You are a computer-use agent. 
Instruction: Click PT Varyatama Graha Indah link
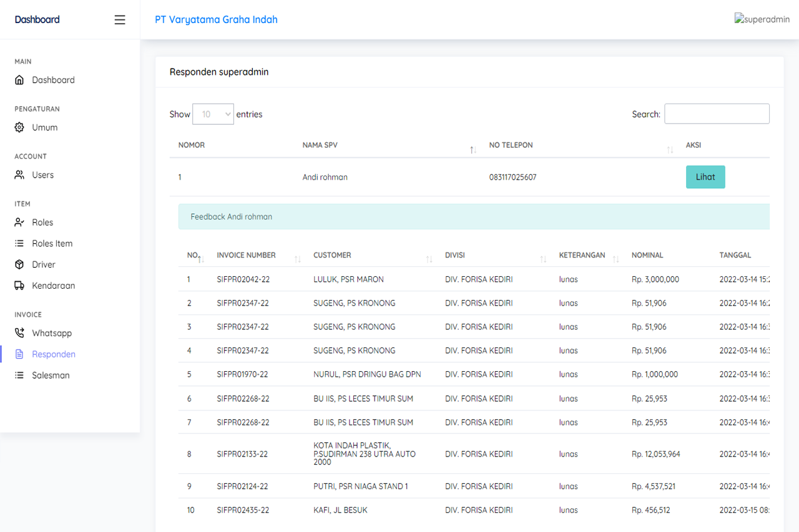(216, 19)
